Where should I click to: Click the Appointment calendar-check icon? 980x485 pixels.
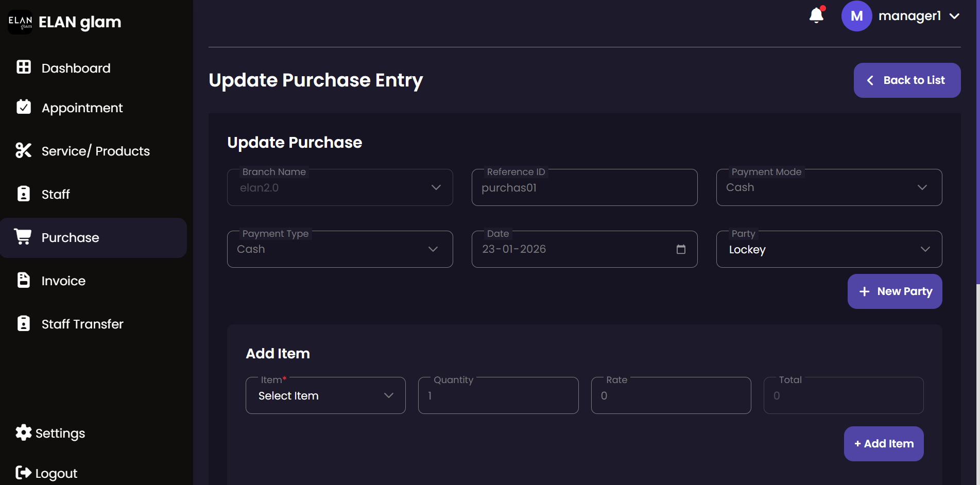24,107
